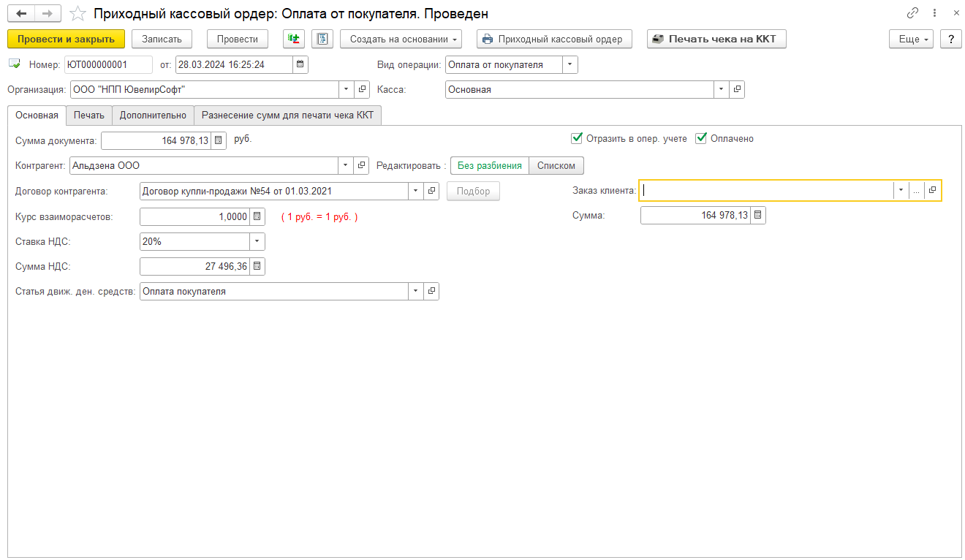Click into the Заказ клиента input field
The image size is (965, 560).
(767, 190)
